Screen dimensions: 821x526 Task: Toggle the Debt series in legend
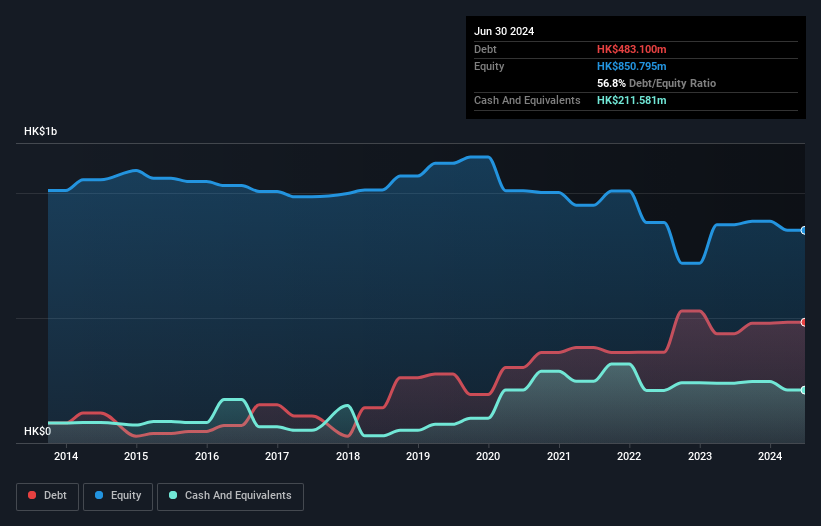[47, 496]
